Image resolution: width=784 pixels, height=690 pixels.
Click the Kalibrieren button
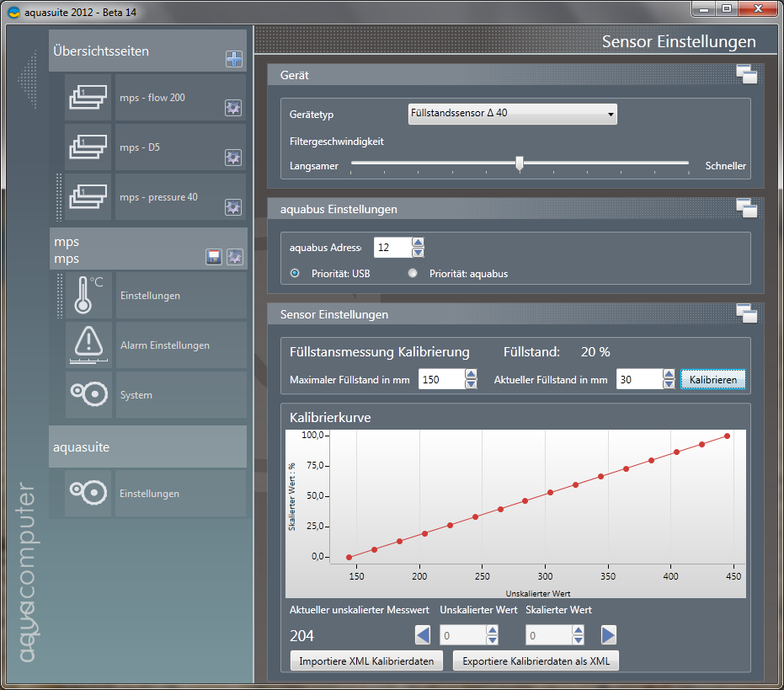point(713,379)
